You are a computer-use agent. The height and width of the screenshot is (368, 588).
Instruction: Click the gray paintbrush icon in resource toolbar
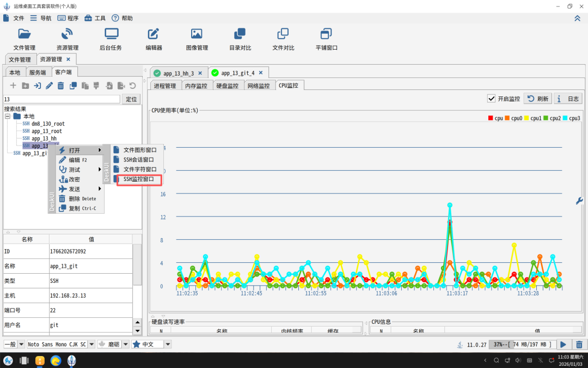tap(96, 86)
